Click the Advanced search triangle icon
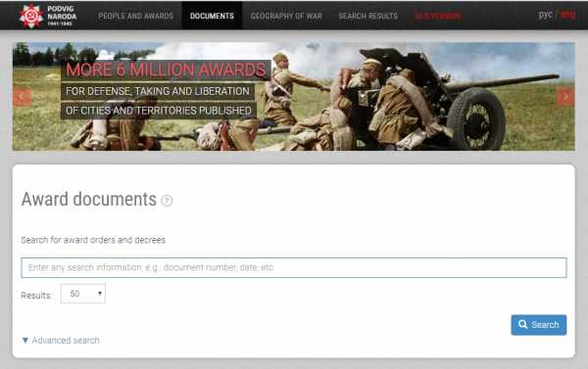588x369 pixels. (x=25, y=341)
